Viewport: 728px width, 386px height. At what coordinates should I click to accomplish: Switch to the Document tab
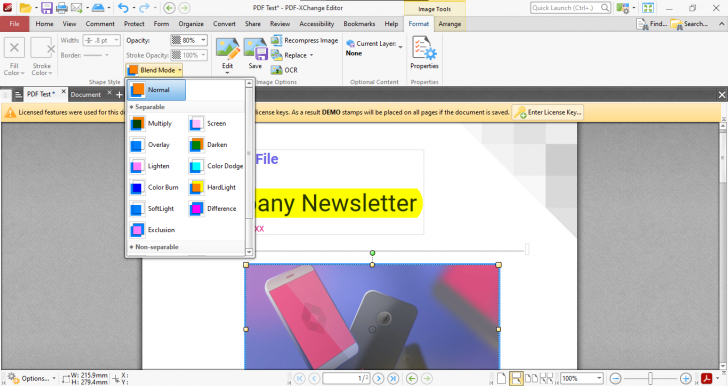85,94
